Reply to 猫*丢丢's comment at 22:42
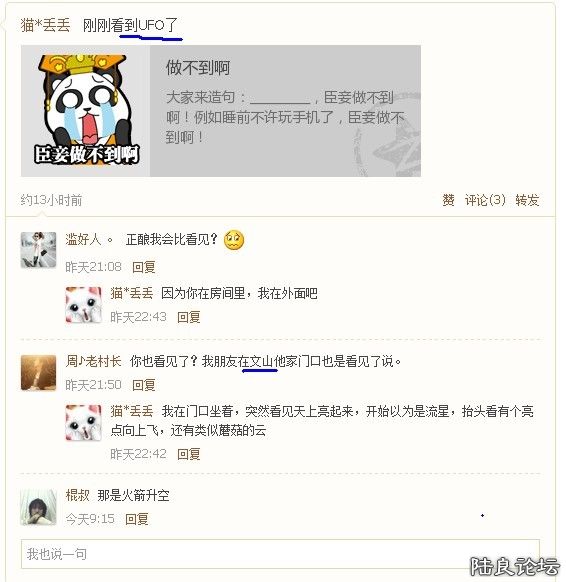 click(189, 454)
